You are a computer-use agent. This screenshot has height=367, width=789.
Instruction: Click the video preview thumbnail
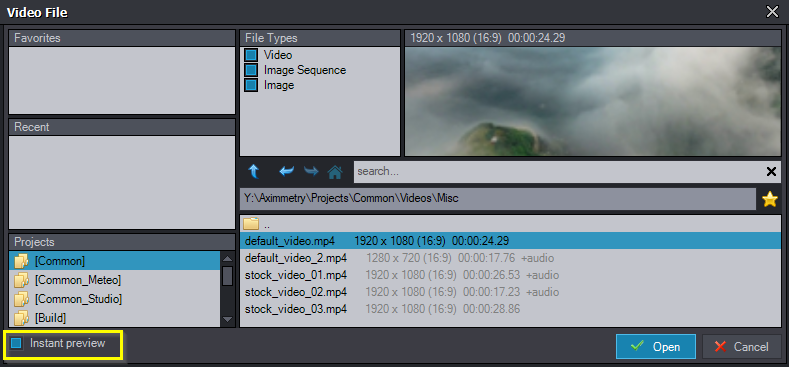click(593, 101)
